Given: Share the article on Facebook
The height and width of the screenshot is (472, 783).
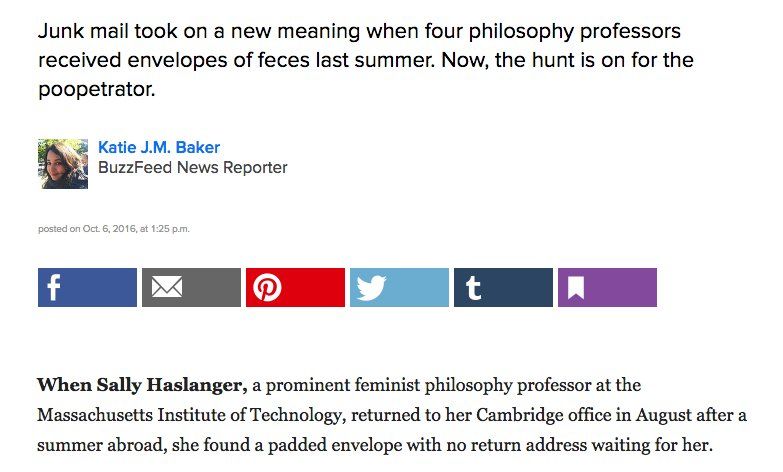Looking at the screenshot, I should tap(87, 288).
